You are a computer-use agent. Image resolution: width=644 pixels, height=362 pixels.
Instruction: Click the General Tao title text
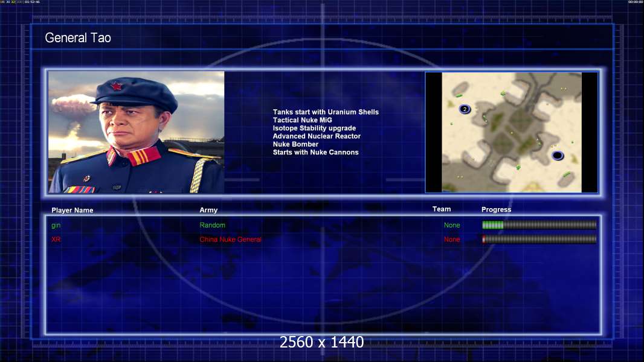(77, 38)
